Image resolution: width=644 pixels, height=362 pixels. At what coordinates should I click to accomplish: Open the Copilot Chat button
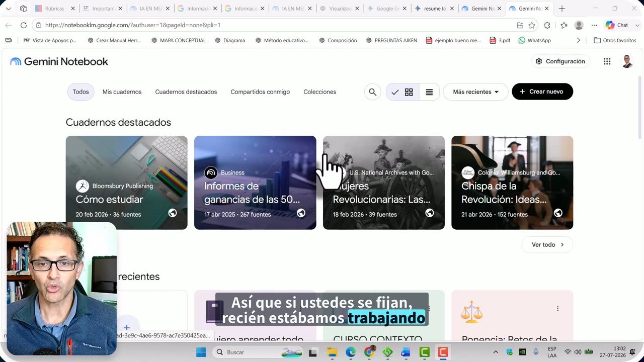tap(617, 25)
